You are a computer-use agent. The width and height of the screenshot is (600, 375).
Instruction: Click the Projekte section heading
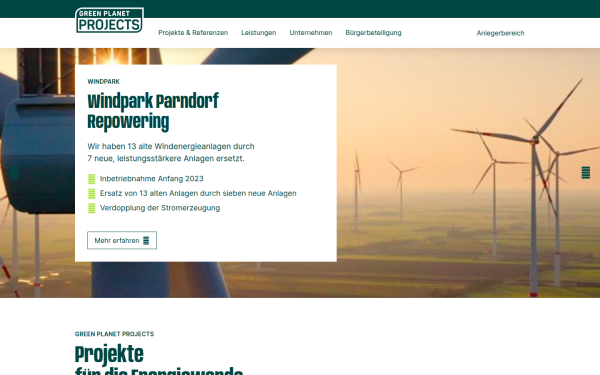(159, 360)
